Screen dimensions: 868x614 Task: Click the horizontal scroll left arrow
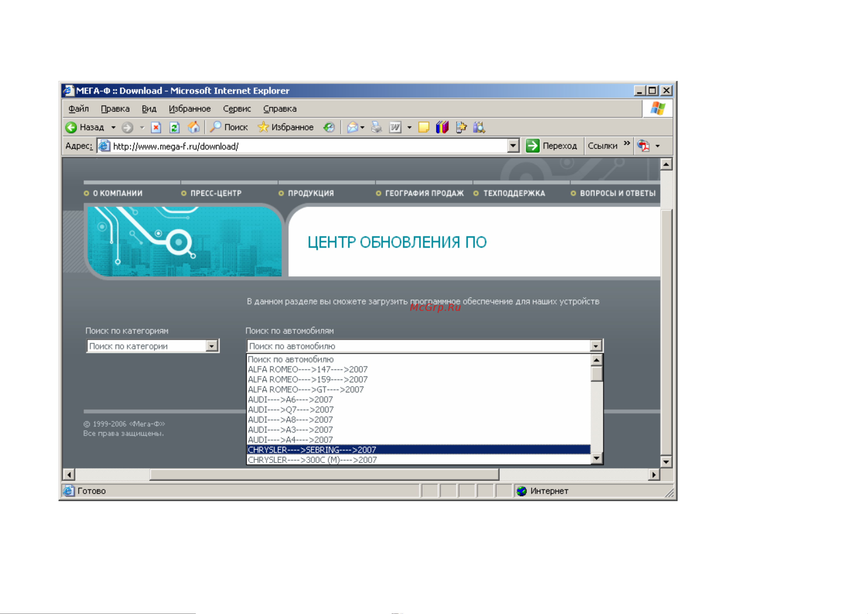(69, 474)
